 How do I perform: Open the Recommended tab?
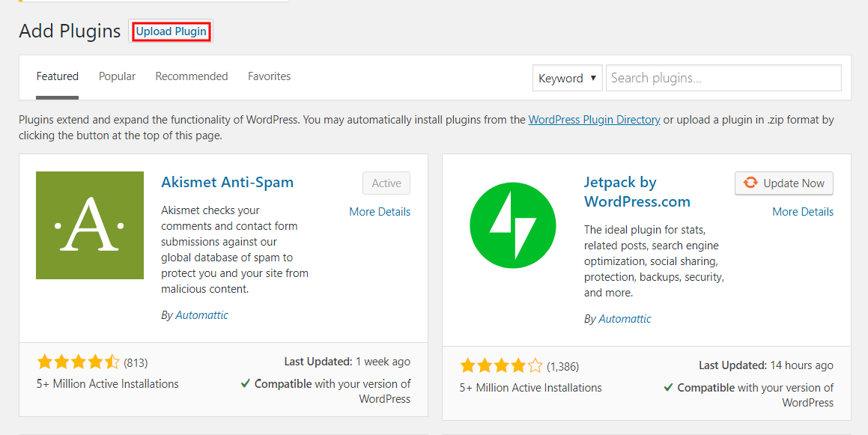click(x=192, y=76)
